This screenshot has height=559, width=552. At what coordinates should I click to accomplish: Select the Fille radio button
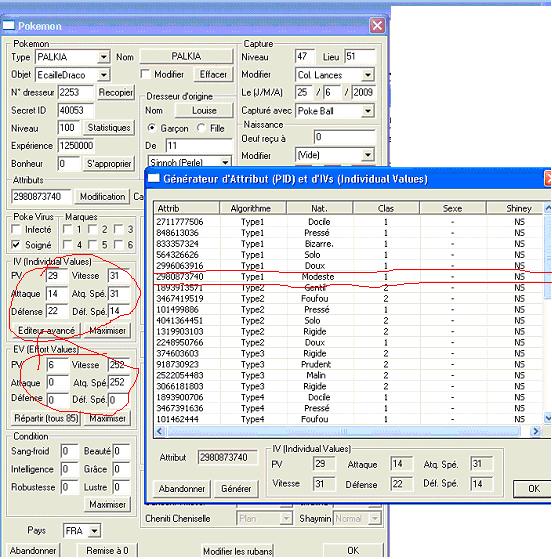pyautogui.click(x=201, y=128)
